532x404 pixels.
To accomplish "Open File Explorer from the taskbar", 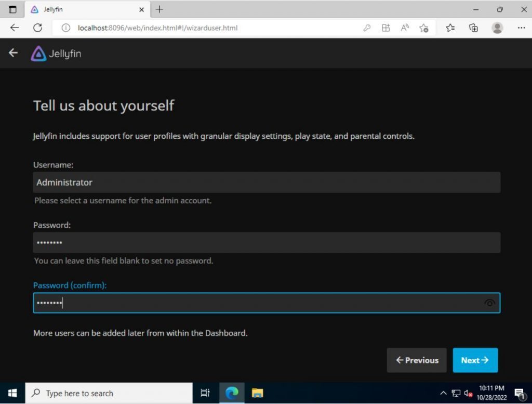I will click(x=257, y=393).
